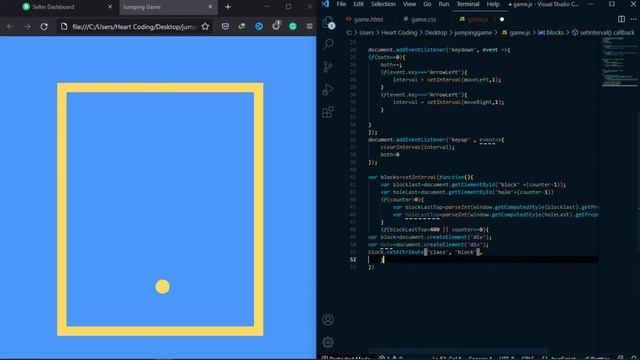Open the Pocket shield icon in browser

pos(225,27)
